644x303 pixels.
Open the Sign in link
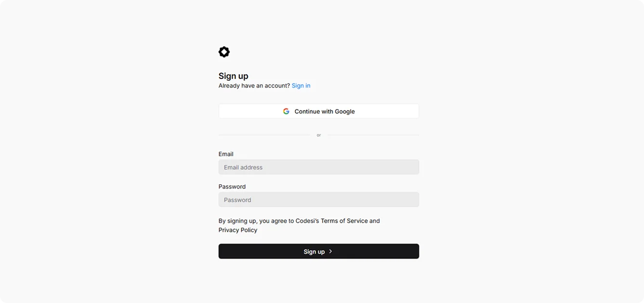pyautogui.click(x=301, y=86)
